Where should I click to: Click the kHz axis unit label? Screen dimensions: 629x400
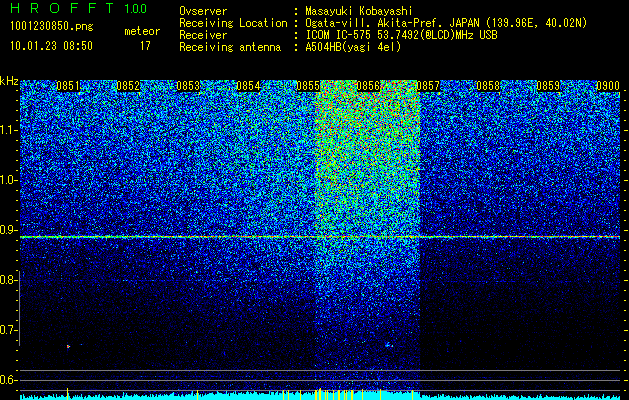point(9,81)
